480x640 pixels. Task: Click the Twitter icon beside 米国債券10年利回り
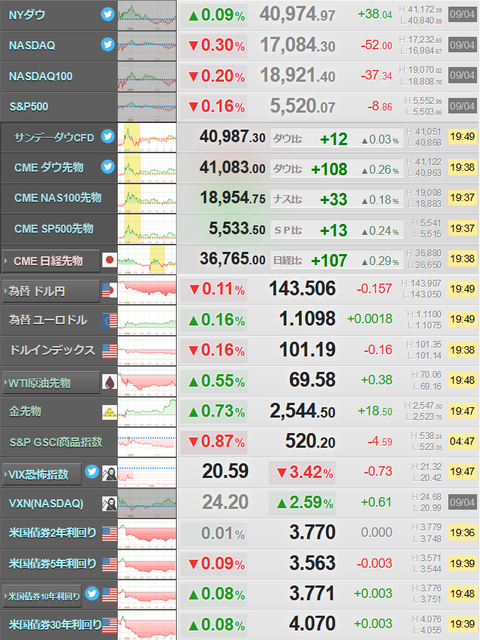pos(92,593)
